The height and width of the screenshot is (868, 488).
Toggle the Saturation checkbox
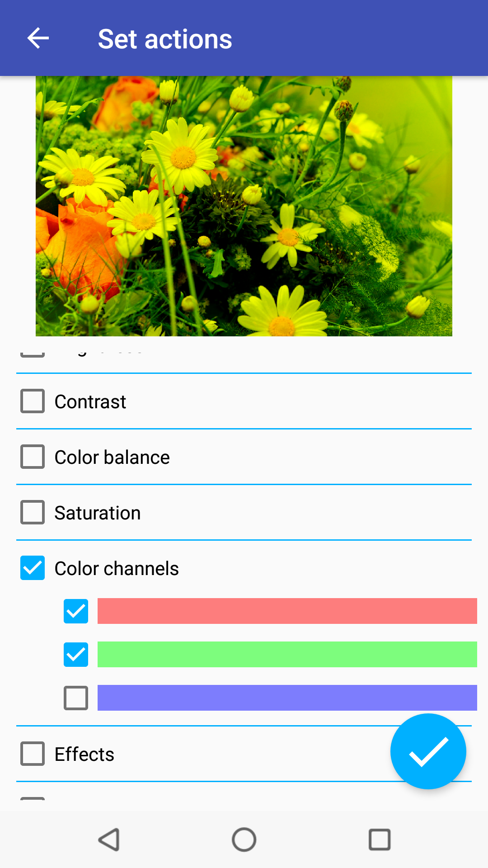(33, 512)
